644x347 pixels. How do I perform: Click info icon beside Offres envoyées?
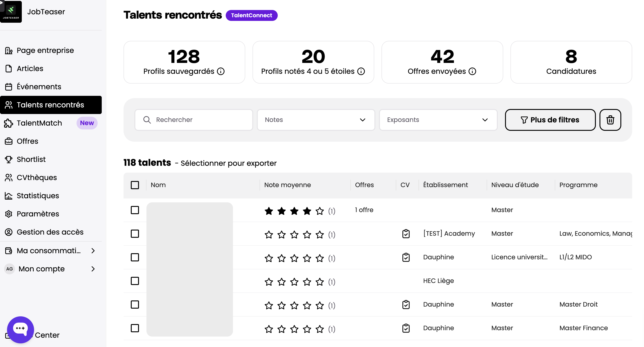(x=472, y=72)
